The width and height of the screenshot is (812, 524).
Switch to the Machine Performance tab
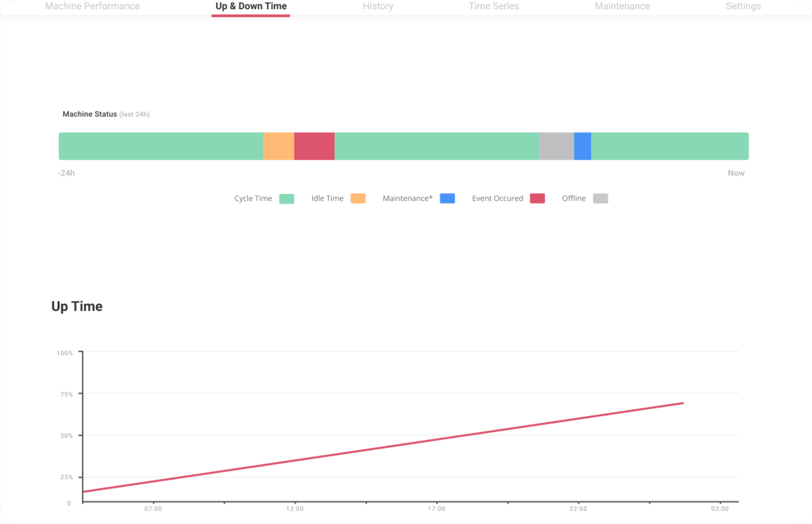92,6
